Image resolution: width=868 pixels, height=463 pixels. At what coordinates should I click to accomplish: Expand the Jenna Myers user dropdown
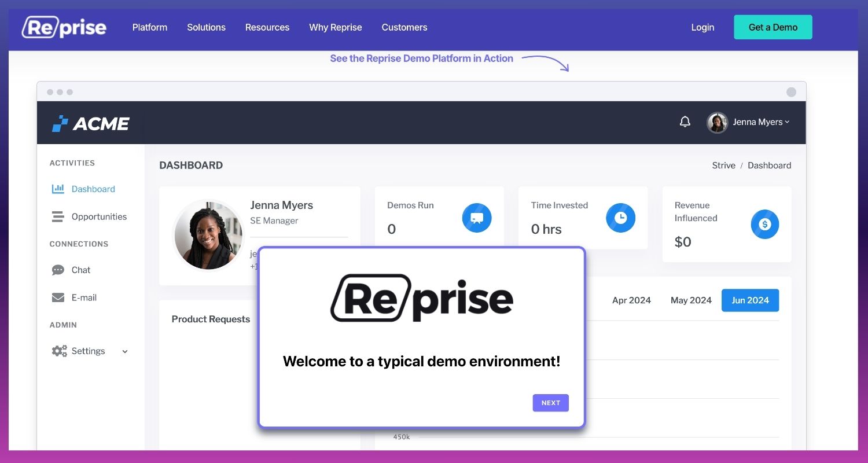click(761, 122)
